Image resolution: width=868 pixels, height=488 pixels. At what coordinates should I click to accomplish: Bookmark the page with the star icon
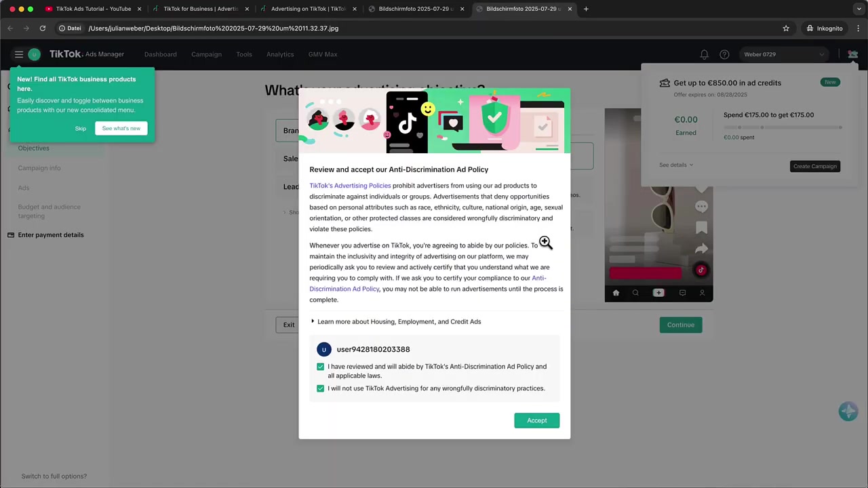[x=786, y=28]
